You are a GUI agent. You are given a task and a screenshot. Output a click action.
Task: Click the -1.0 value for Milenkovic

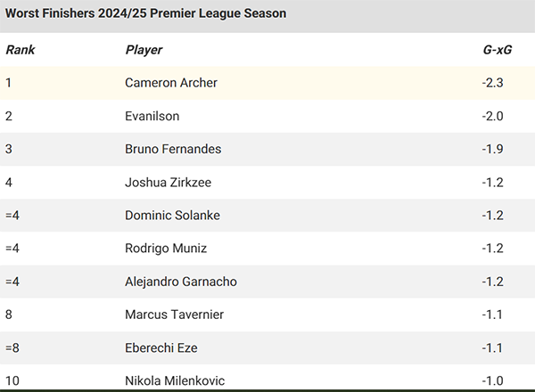[x=492, y=381]
